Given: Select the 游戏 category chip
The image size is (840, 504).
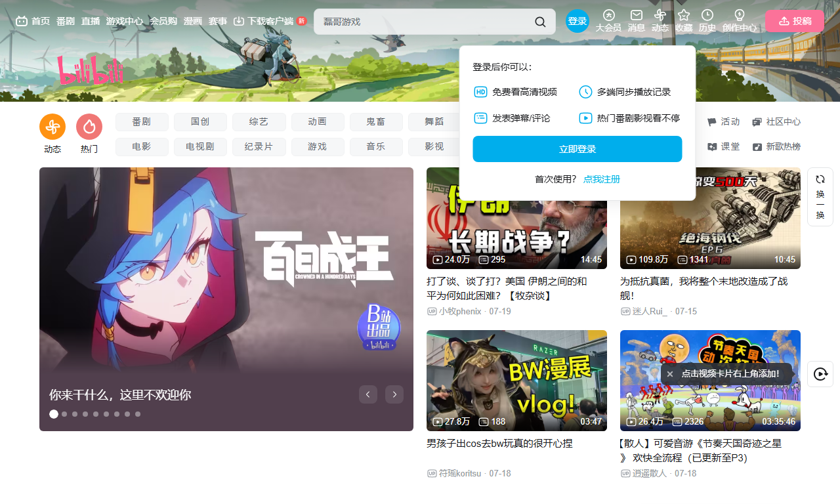Looking at the screenshot, I should click(x=318, y=147).
